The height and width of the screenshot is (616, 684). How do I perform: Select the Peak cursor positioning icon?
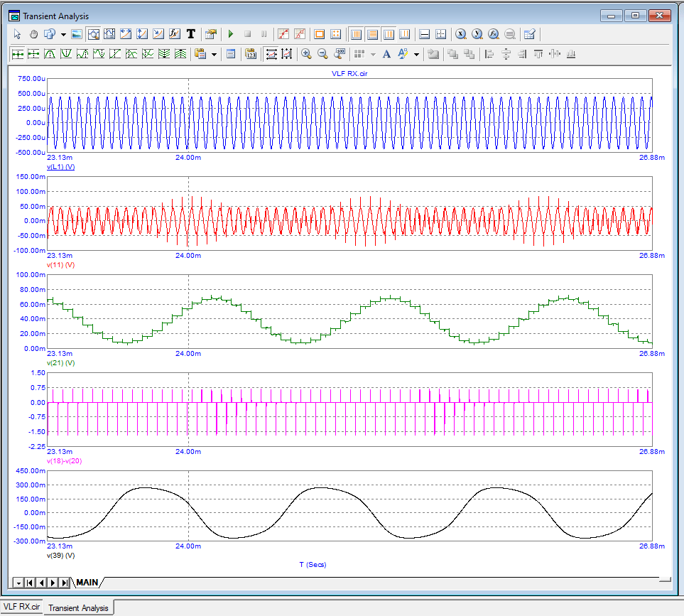pyautogui.click(x=50, y=54)
